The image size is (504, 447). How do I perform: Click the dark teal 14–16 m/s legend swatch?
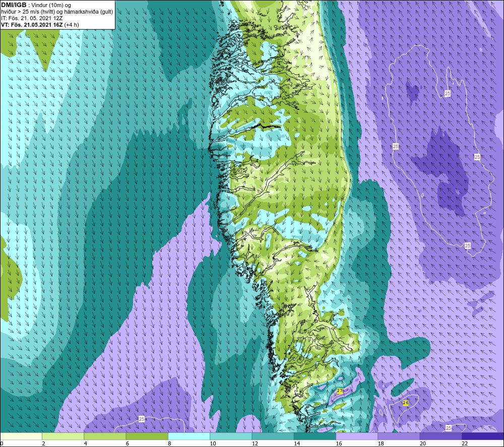pyautogui.click(x=314, y=436)
